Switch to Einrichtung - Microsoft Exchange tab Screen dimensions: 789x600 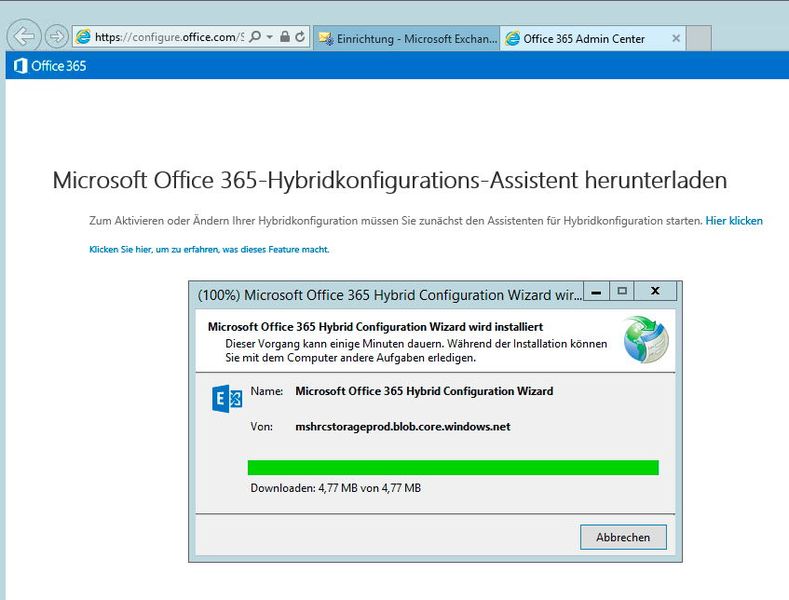click(x=407, y=38)
